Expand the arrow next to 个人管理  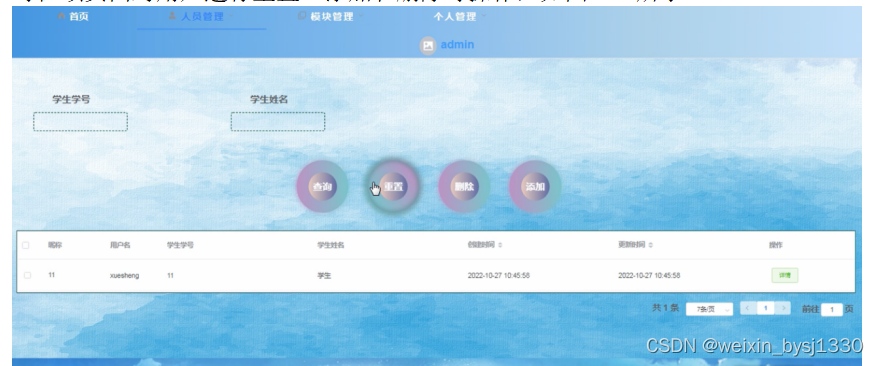(x=483, y=17)
